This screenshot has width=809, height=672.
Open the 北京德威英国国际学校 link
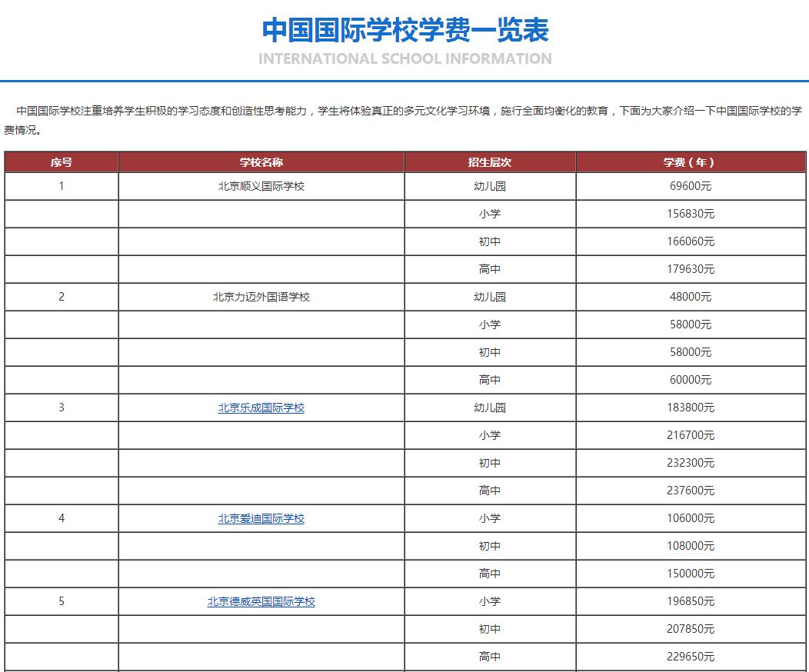click(x=261, y=601)
